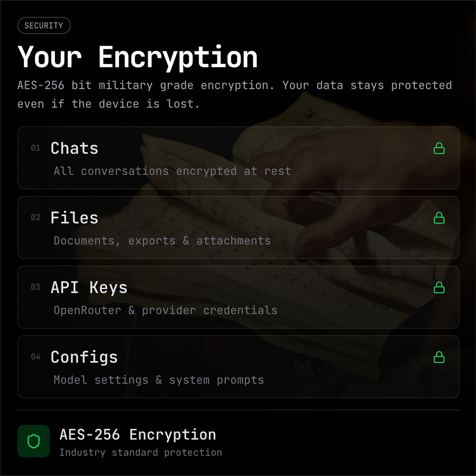The width and height of the screenshot is (476, 476).
Task: Click "Documents, exports & attachments" description
Action: (x=162, y=241)
